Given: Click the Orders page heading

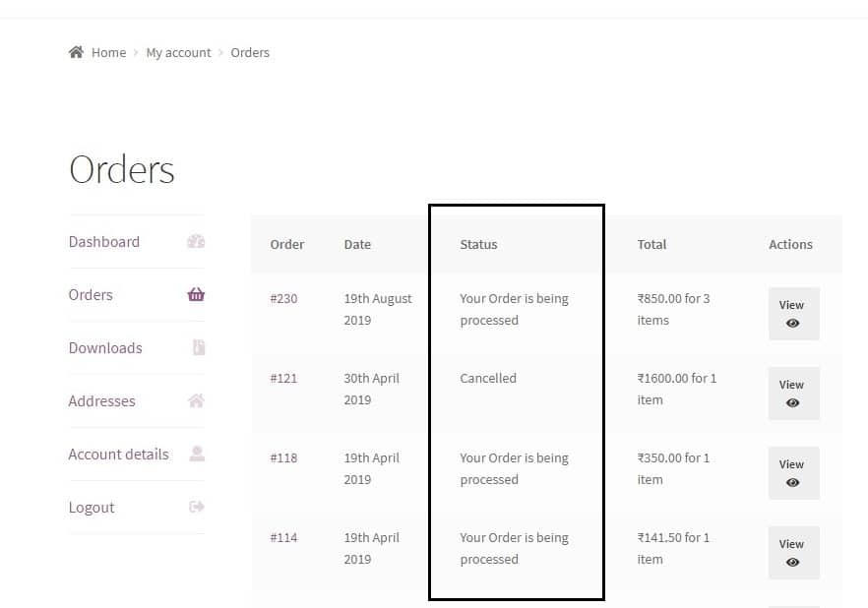Looking at the screenshot, I should [x=122, y=170].
